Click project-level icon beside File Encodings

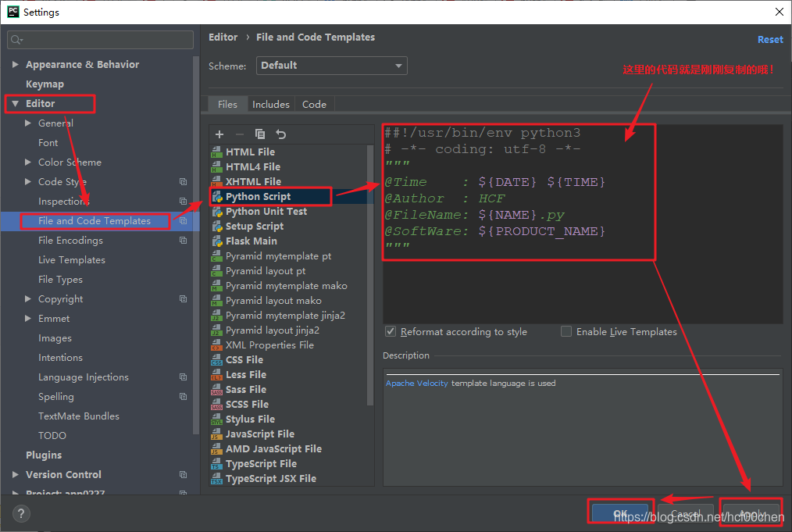(x=183, y=241)
